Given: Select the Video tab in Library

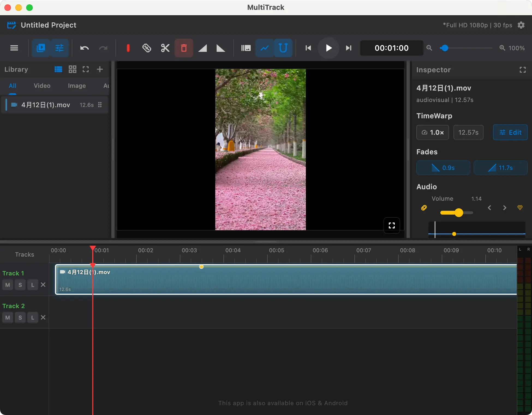Looking at the screenshot, I should pyautogui.click(x=42, y=86).
